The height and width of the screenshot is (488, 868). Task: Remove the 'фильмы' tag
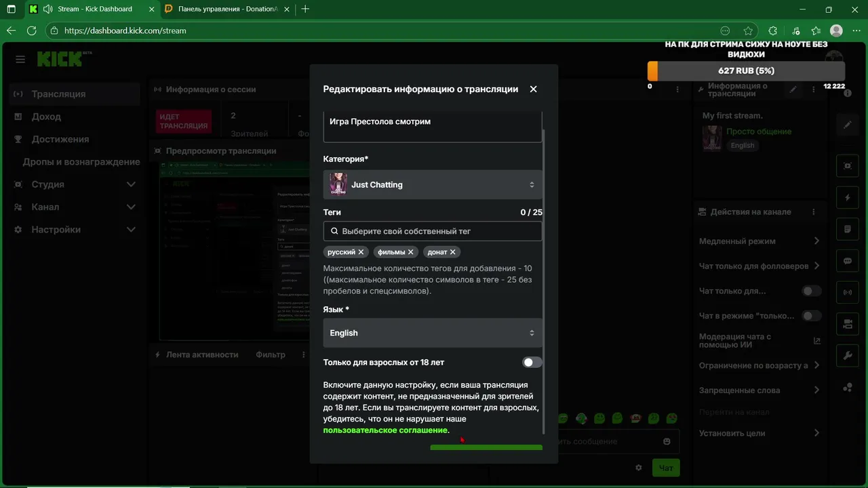point(411,251)
